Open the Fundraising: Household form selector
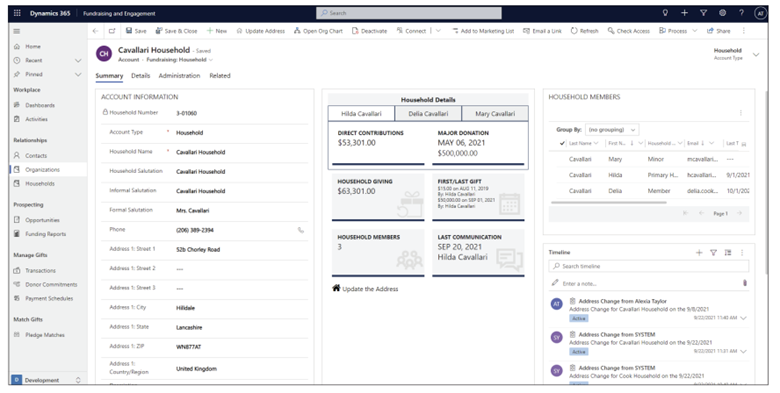780x393 pixels. click(x=180, y=60)
